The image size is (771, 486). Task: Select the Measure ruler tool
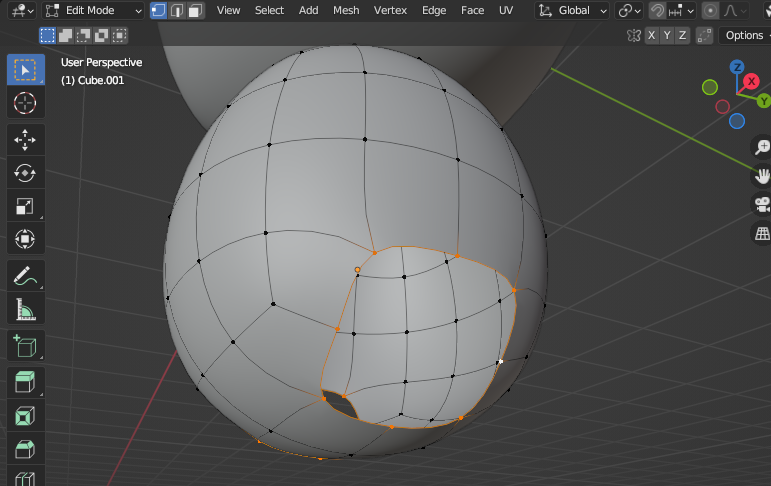click(26, 309)
